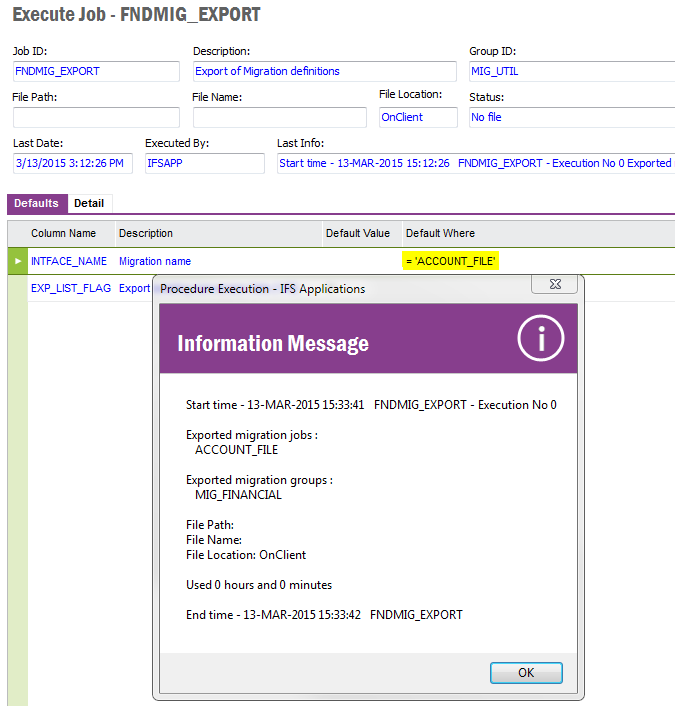
Task: Click the Last Date field
Action: click(x=73, y=163)
